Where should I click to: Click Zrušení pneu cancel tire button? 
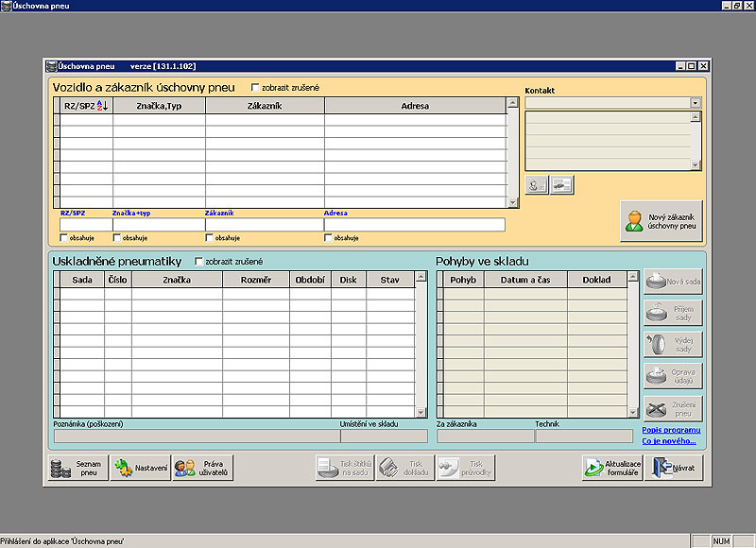tap(673, 409)
